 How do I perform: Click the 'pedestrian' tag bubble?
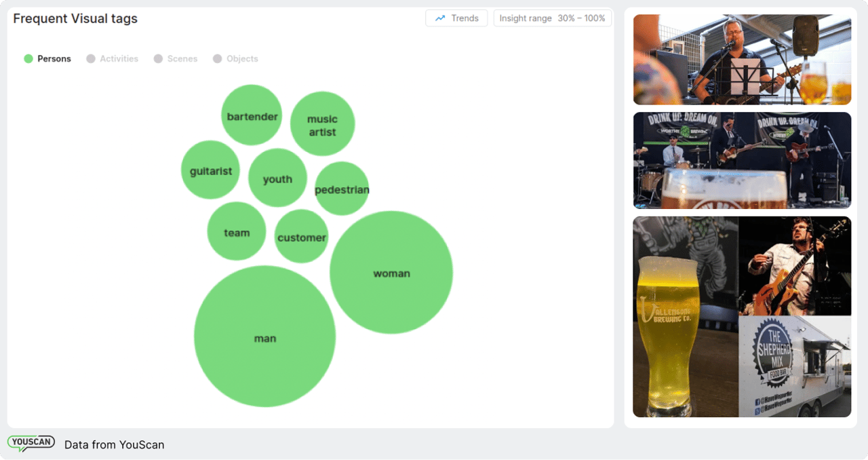(342, 189)
